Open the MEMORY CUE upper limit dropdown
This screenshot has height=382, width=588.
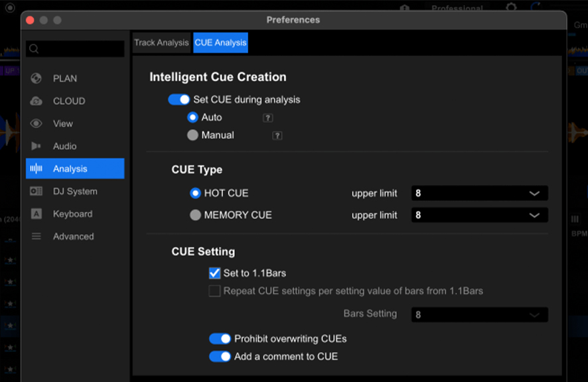tap(479, 215)
